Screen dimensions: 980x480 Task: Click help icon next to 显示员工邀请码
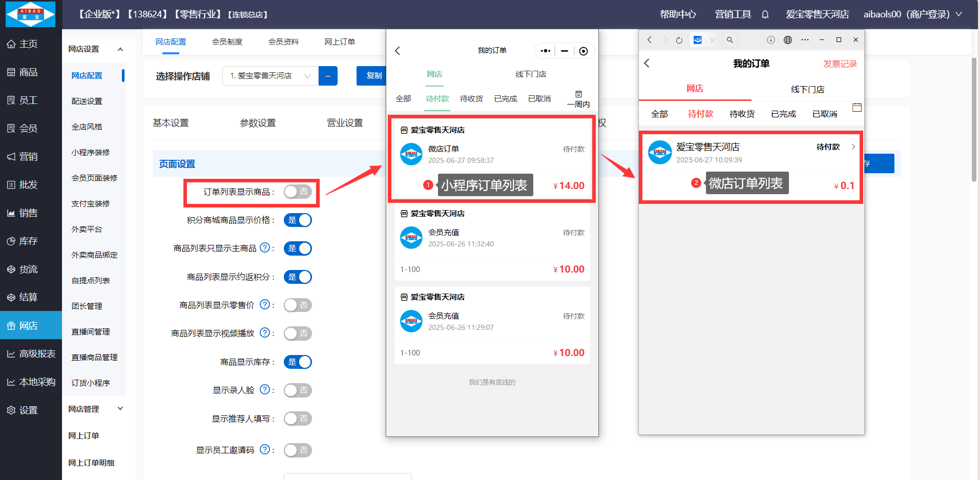click(x=265, y=450)
